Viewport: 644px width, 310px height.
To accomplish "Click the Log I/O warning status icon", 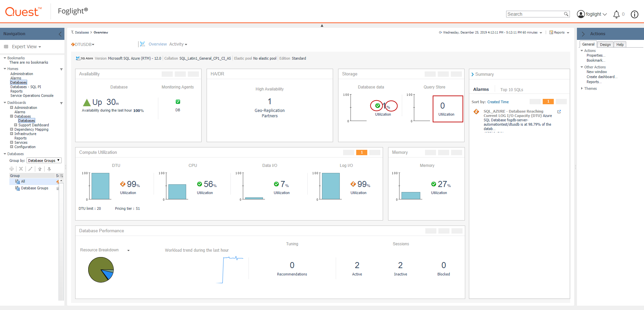I will (x=353, y=184).
